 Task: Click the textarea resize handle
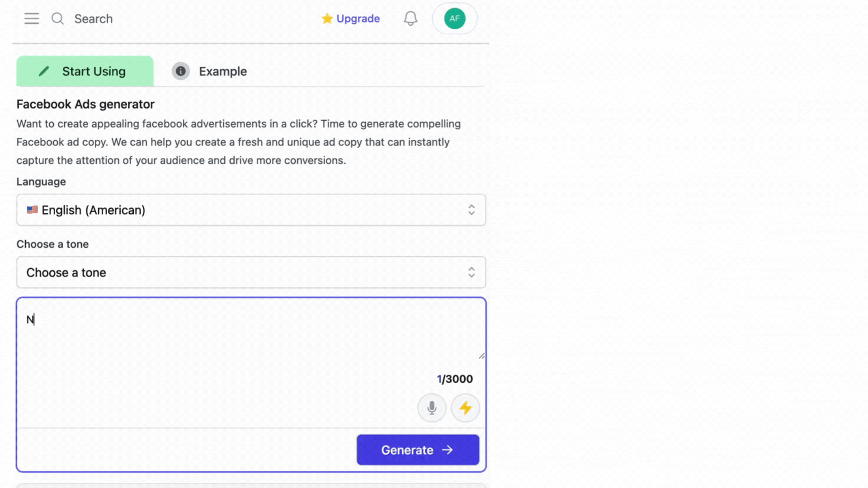coord(481,356)
